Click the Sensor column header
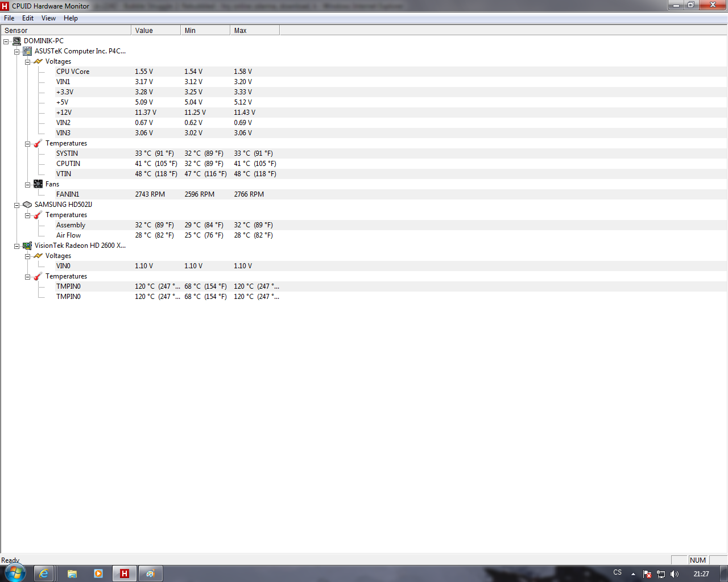The height and width of the screenshot is (582, 728). tap(66, 30)
